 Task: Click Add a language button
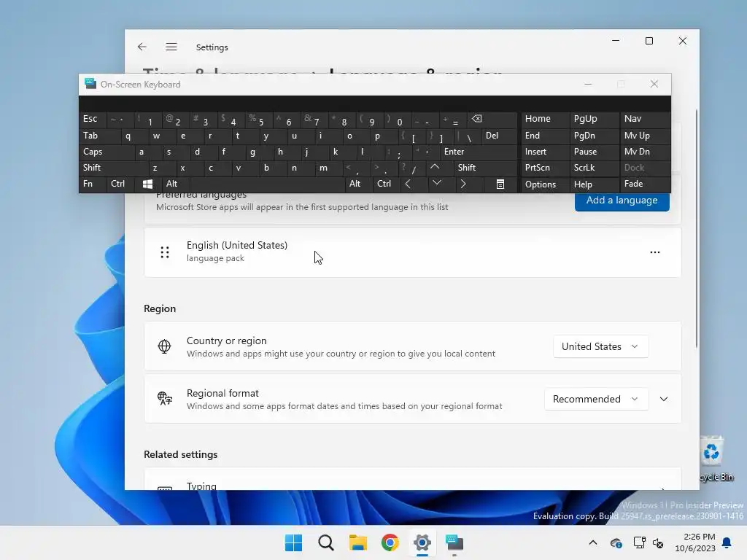point(622,201)
